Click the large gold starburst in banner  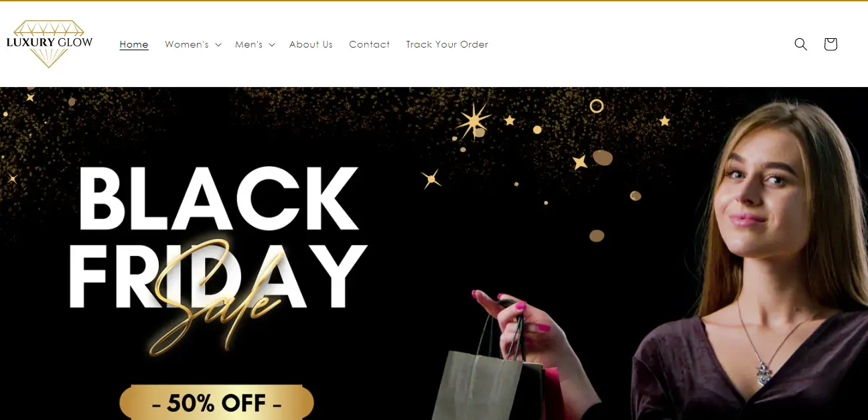[474, 121]
